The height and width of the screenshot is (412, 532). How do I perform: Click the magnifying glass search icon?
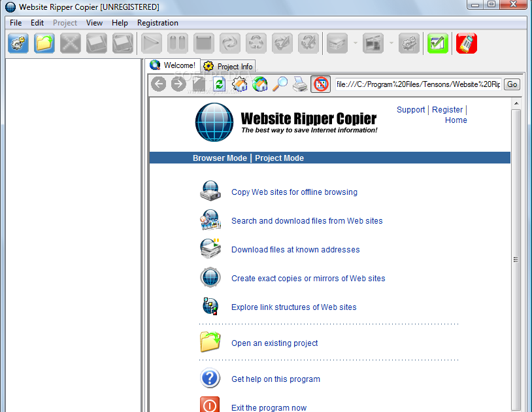[x=280, y=84]
